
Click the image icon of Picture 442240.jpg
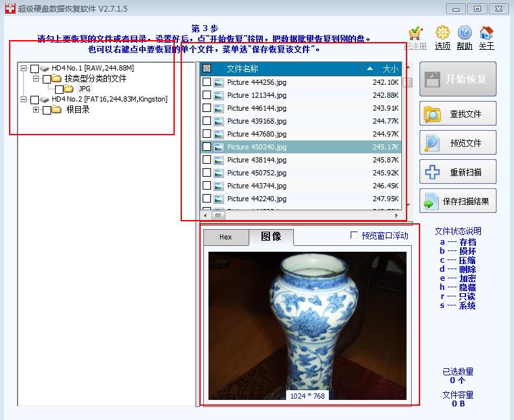click(x=219, y=199)
